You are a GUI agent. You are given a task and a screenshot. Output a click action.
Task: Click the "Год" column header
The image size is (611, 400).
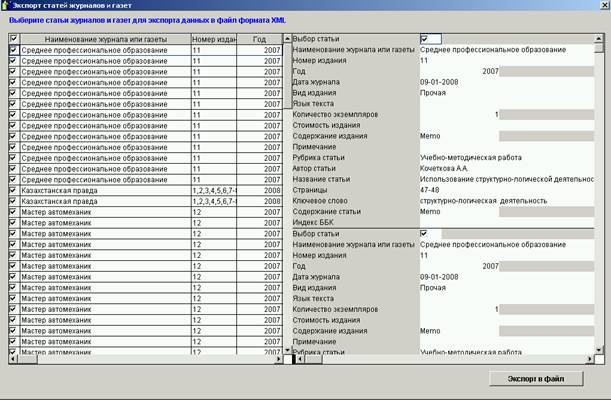tap(259, 39)
